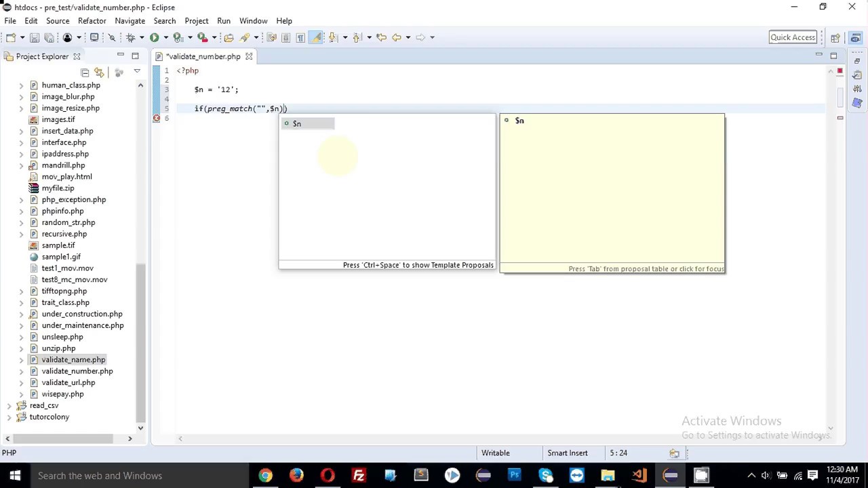Open the Run dropdown arrow

pos(165,38)
